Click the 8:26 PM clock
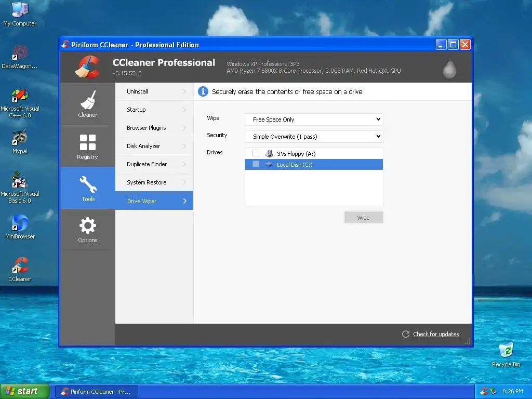 click(513, 391)
